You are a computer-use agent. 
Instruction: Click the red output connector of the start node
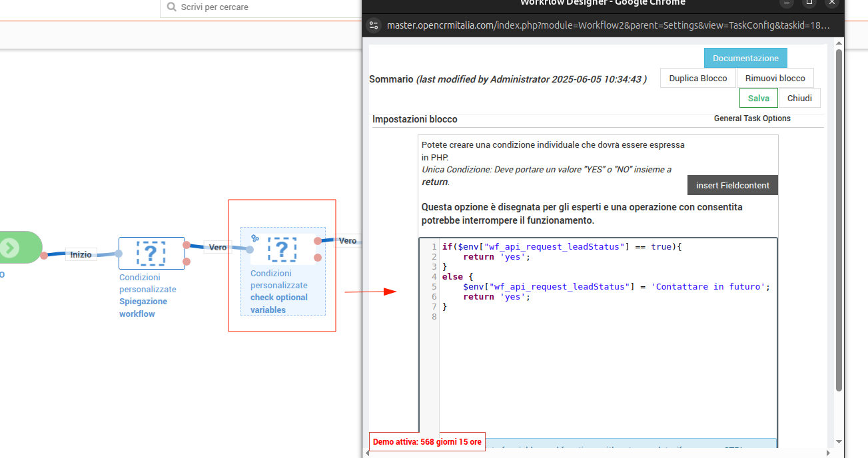point(44,255)
